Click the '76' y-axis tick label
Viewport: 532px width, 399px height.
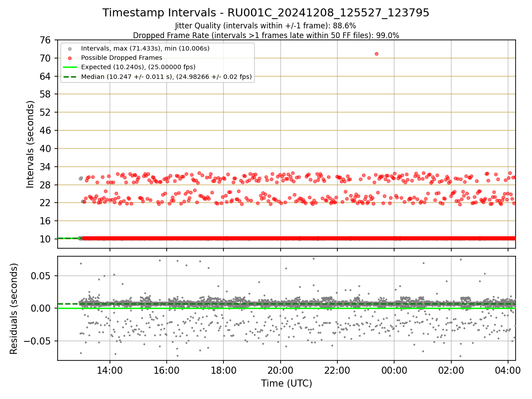46,40
